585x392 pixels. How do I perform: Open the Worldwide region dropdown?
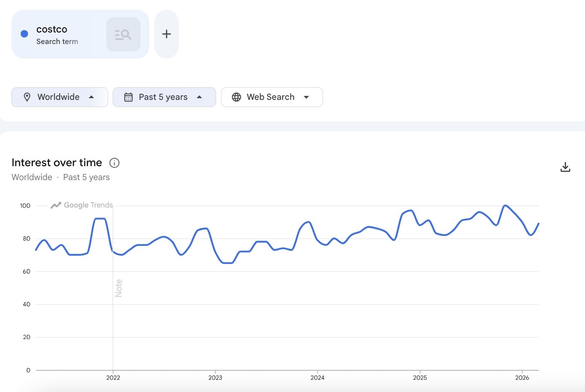click(x=58, y=97)
